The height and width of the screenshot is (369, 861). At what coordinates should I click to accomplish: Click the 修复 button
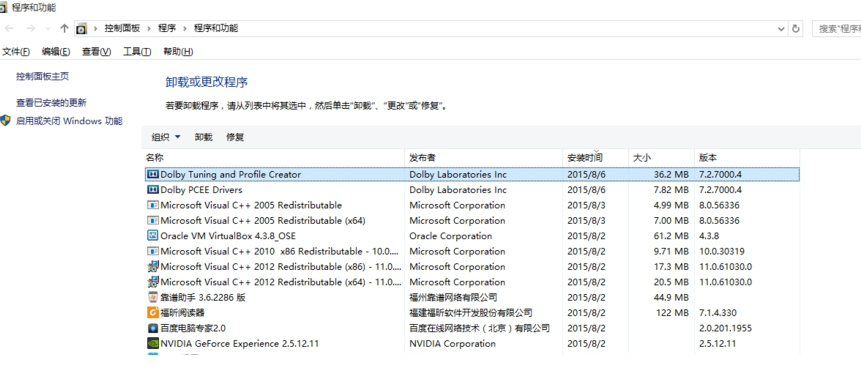tap(235, 137)
